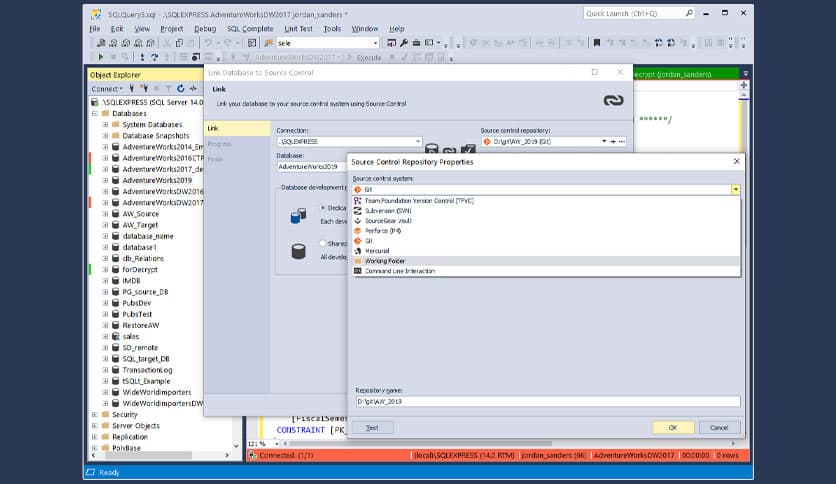Click 'jordan_sanders (66)' in status bar
836x484 pixels.
[x=553, y=456]
